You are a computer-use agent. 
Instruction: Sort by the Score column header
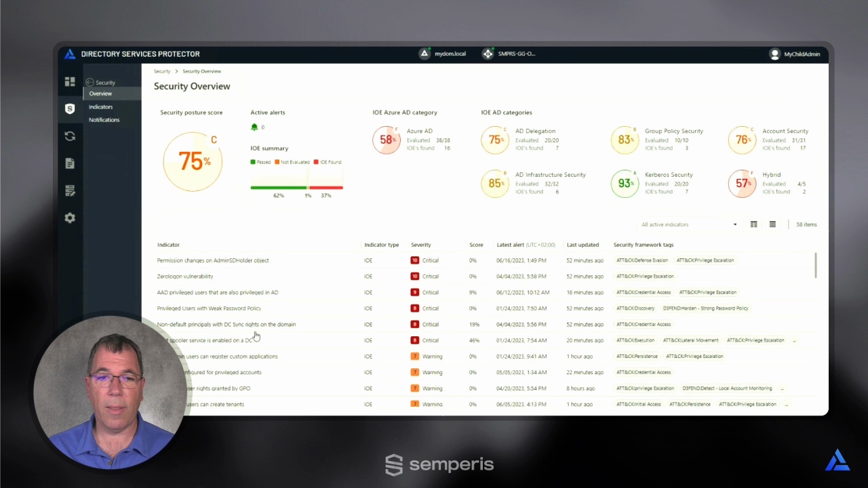(476, 245)
